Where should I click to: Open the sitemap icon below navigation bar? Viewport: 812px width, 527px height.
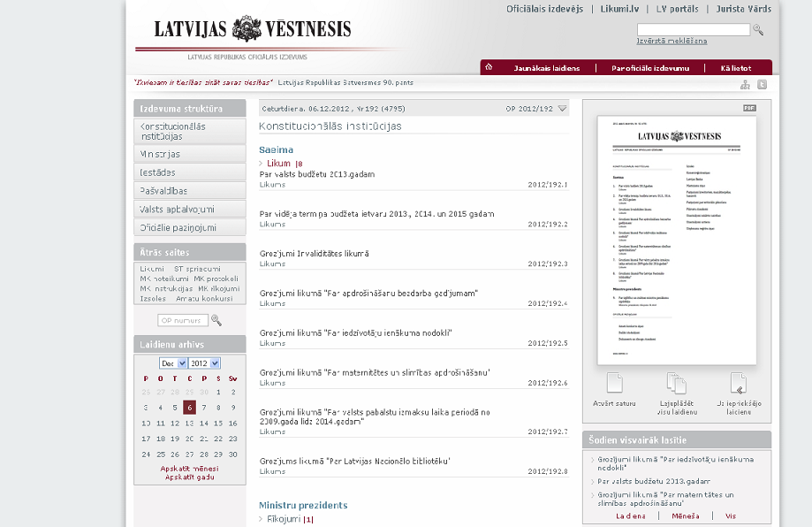coord(745,85)
